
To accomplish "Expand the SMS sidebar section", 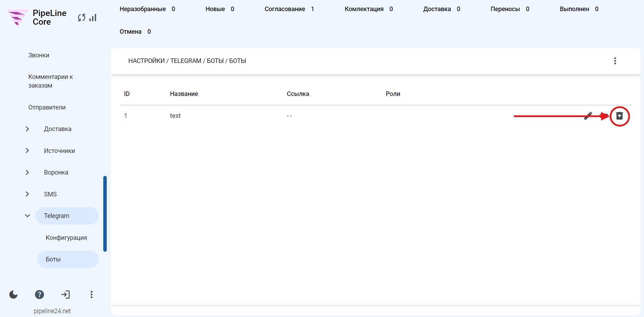I will (27, 194).
